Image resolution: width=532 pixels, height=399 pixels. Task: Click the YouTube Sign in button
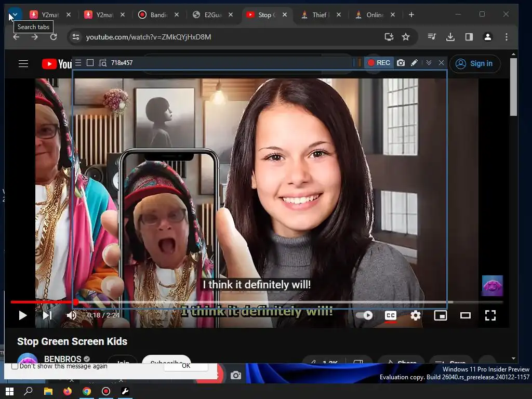pos(475,63)
